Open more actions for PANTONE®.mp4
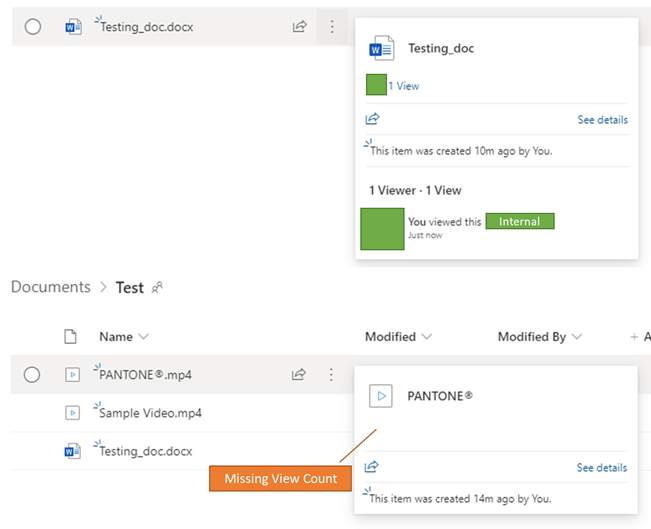651x529 pixels. (x=331, y=375)
